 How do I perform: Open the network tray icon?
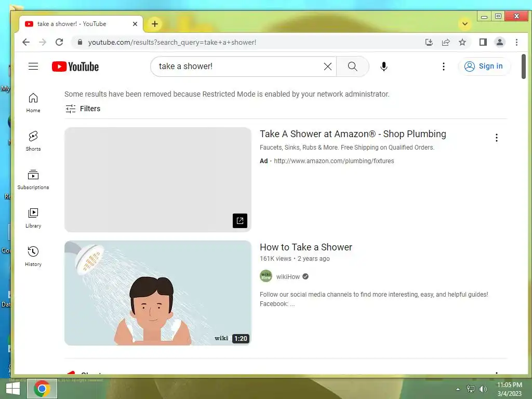pyautogui.click(x=471, y=389)
